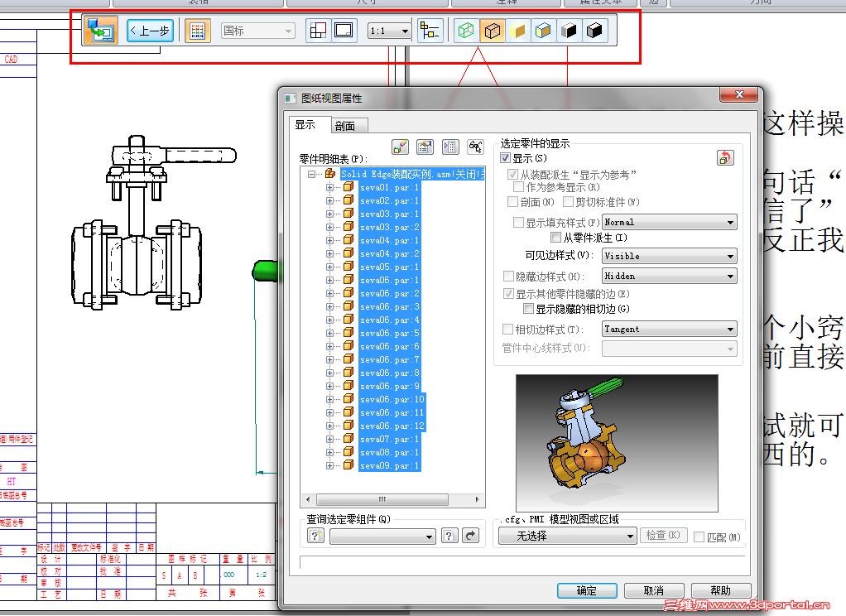
Task: Click the 3D valve preview thumbnail
Action: point(617,443)
